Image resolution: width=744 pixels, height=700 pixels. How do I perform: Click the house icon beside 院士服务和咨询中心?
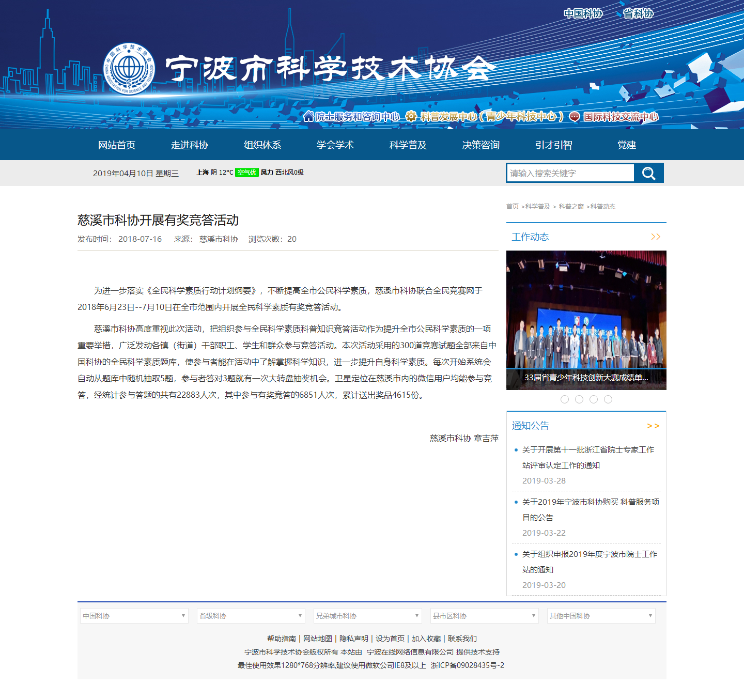[x=308, y=116]
